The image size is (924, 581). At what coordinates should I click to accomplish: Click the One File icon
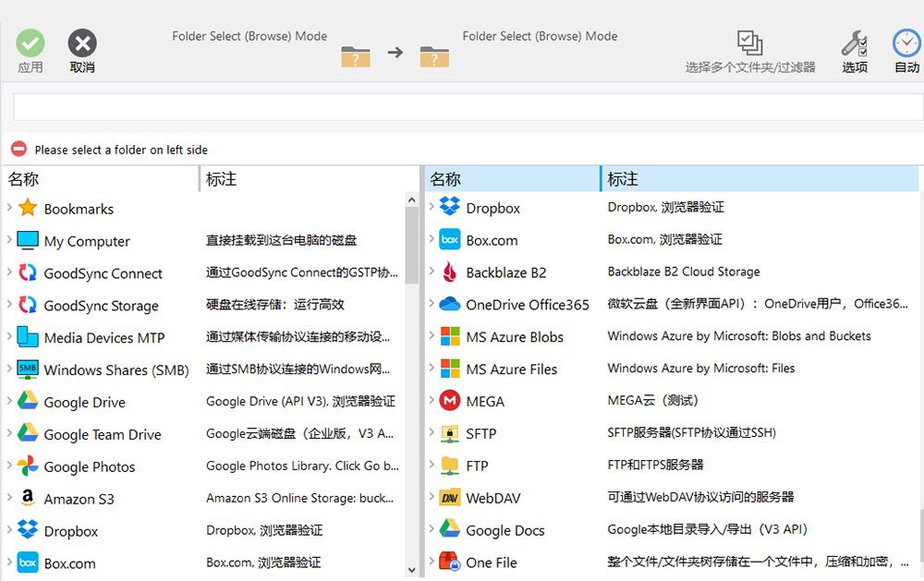coord(450,562)
